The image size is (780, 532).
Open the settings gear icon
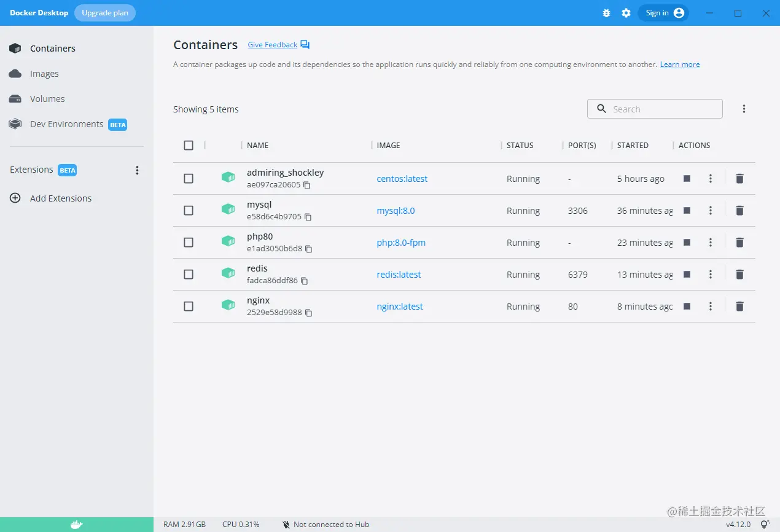coord(626,13)
